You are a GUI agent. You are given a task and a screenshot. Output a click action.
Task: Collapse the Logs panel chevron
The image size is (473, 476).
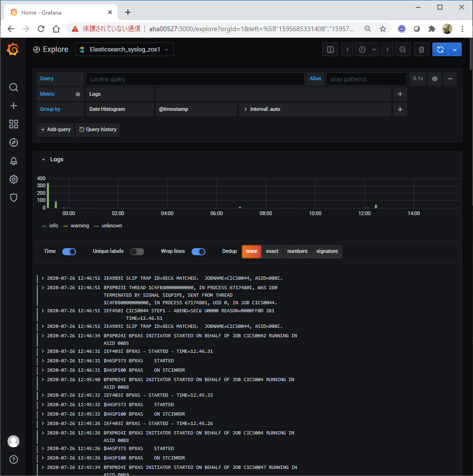[x=43, y=159]
